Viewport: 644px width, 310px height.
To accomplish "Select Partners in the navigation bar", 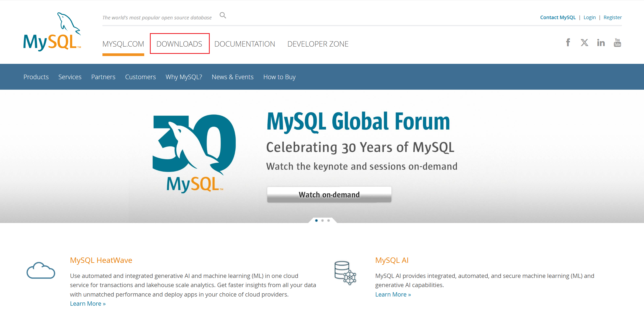I will point(103,77).
